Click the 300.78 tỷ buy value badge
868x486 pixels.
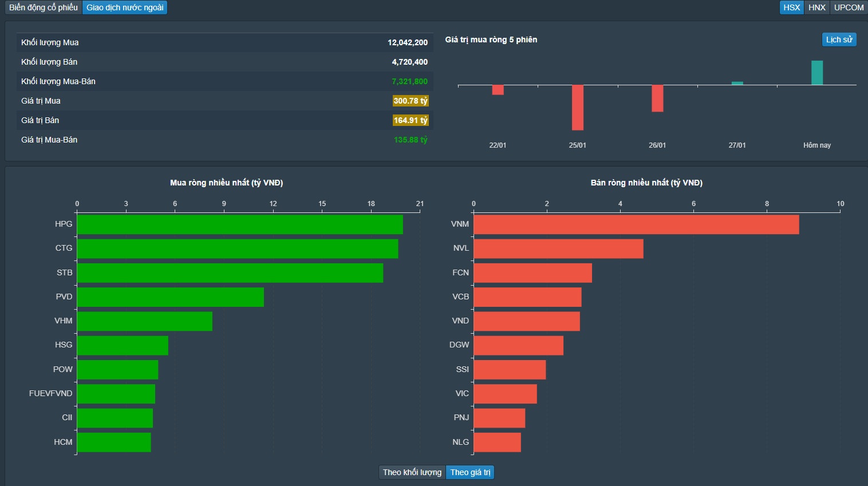tap(410, 101)
